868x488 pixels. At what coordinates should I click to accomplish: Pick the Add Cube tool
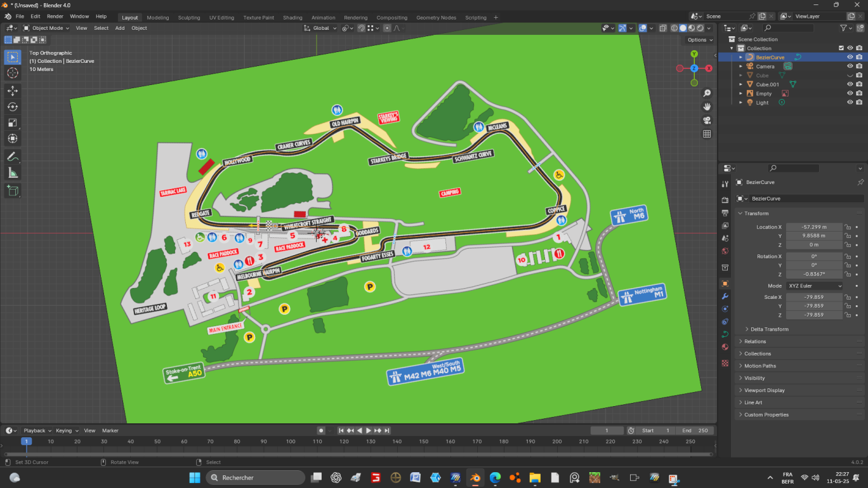click(13, 190)
